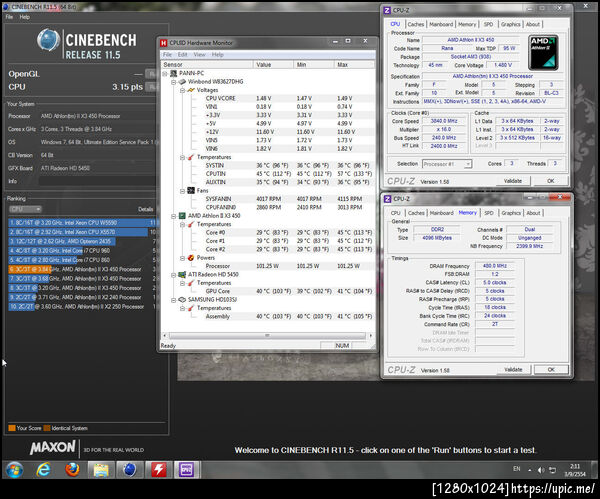Open Firefox from the taskbar
The height and width of the screenshot is (499, 600).
[x=72, y=470]
